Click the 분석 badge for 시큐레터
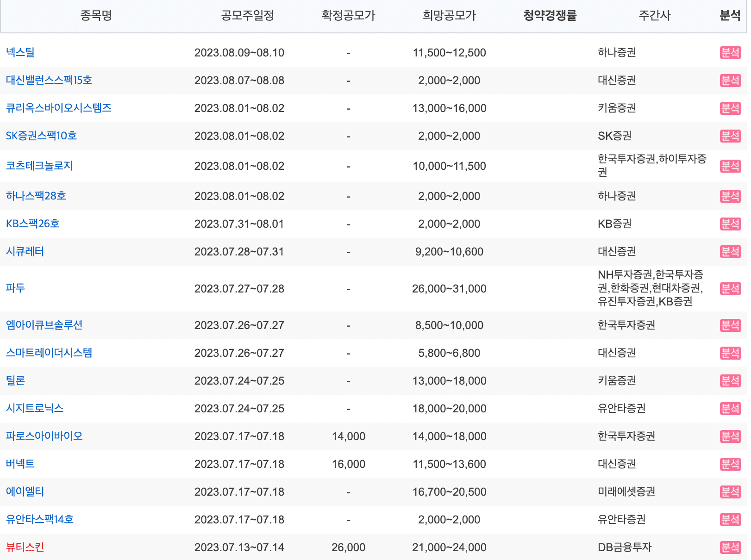Image resolution: width=751 pixels, height=560 pixels. coord(731,252)
